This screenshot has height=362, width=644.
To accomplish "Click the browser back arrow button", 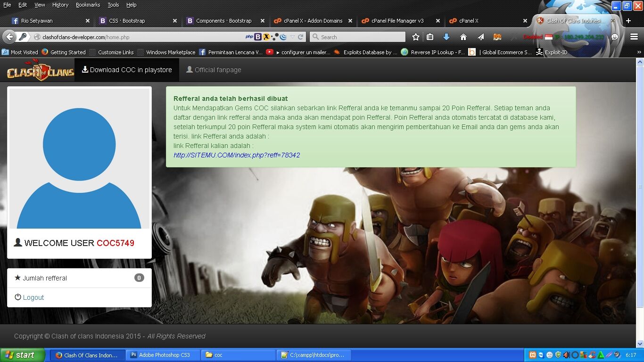I will click(x=9, y=37).
